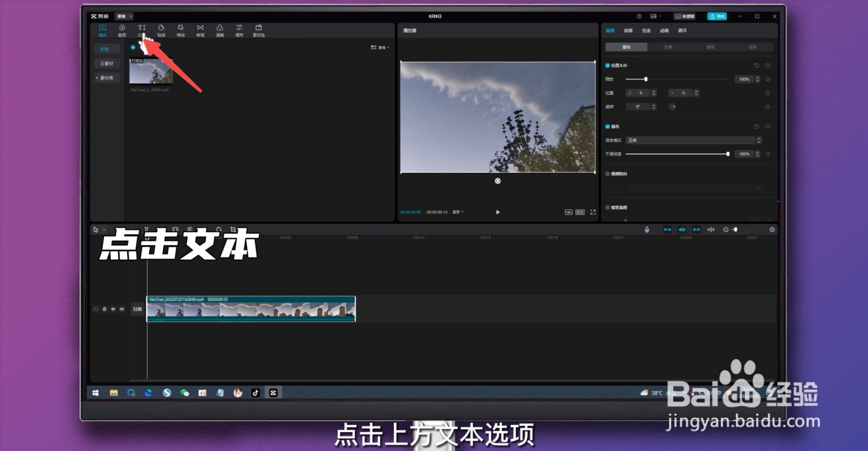Open the layout switcher dropdown in title bar
This screenshot has height=451, width=868.
(x=655, y=16)
